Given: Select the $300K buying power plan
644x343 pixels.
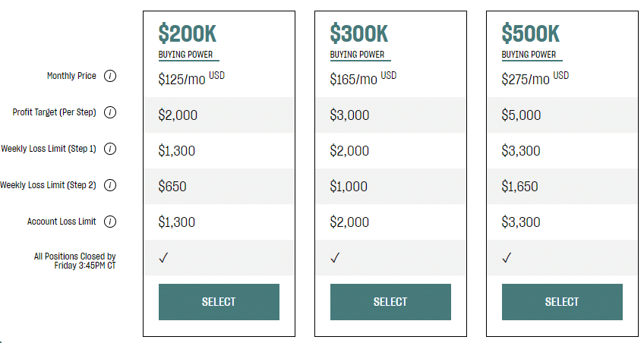Looking at the screenshot, I should point(390,302).
